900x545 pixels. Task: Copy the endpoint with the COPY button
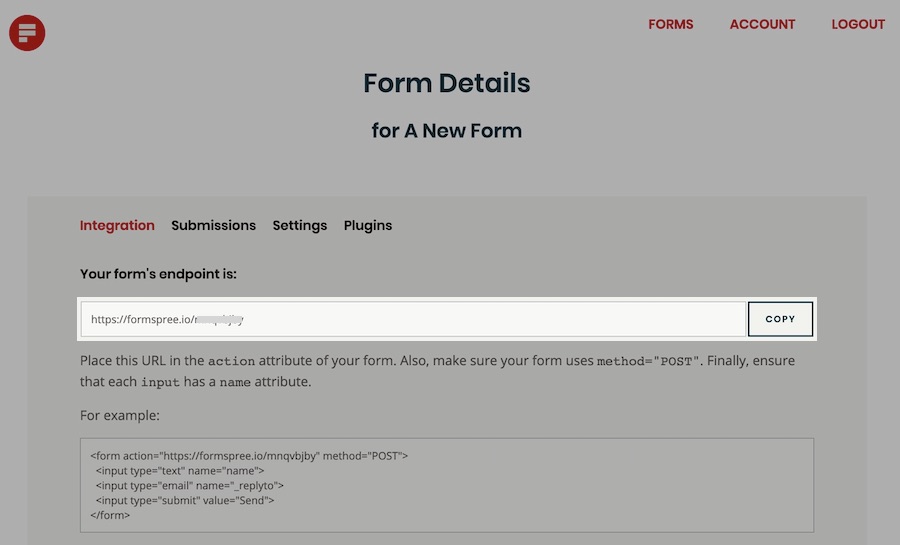[780, 319]
